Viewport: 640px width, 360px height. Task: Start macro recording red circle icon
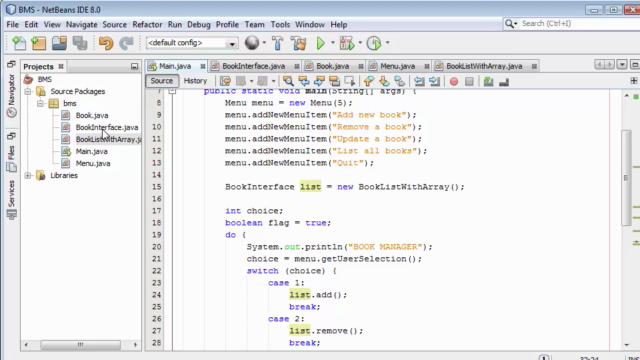tap(453, 82)
